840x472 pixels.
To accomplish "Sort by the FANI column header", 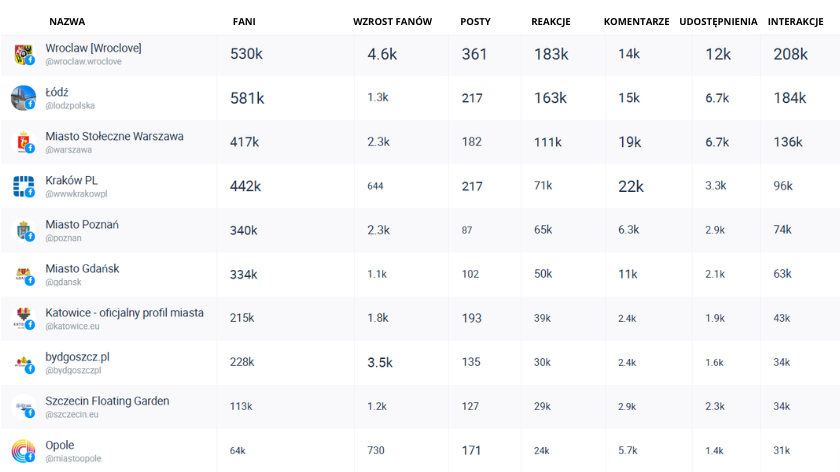I will tap(243, 21).
